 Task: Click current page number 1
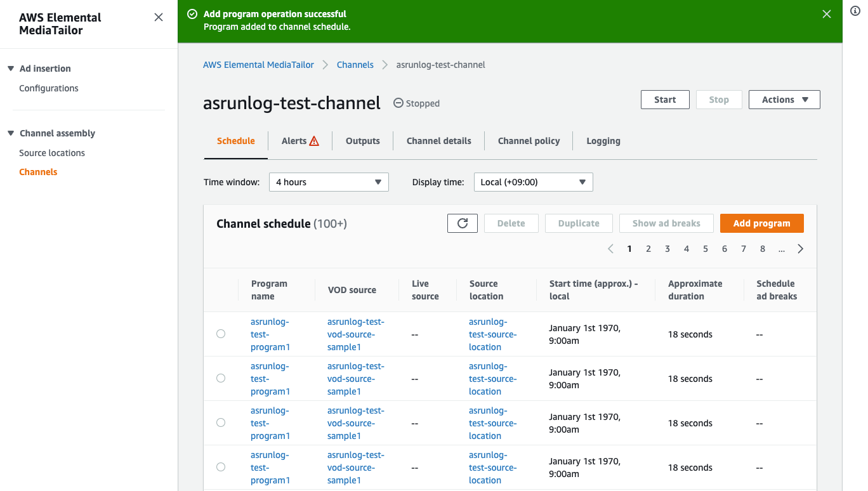(x=629, y=249)
